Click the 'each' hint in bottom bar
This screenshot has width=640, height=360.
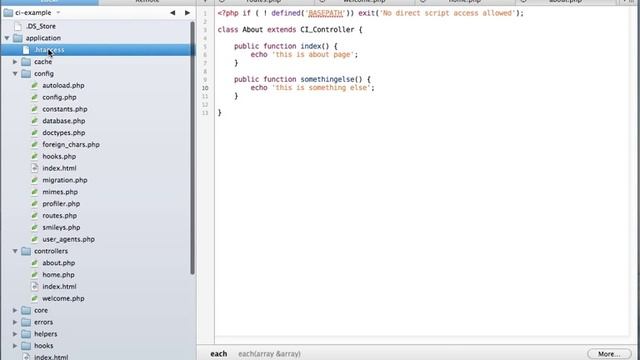pyautogui.click(x=219, y=354)
